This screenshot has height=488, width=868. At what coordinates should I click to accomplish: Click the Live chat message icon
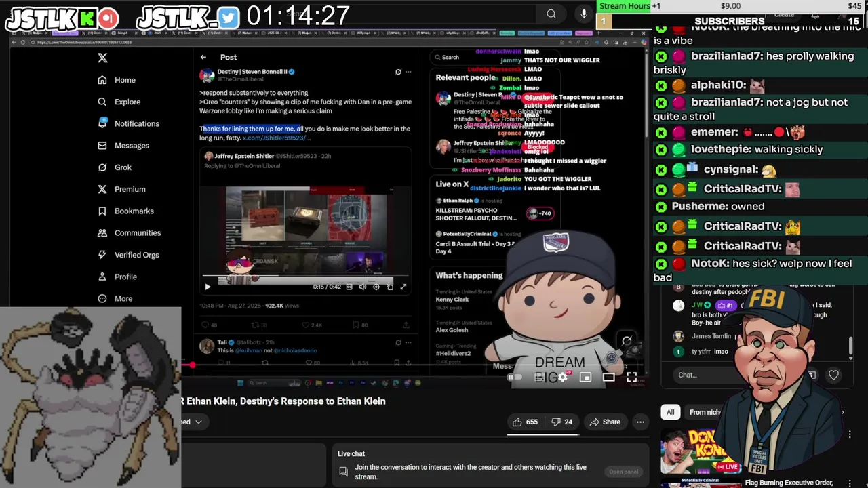[344, 472]
